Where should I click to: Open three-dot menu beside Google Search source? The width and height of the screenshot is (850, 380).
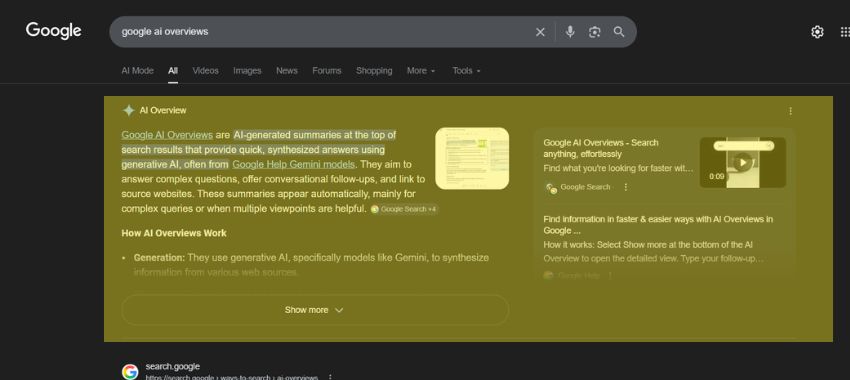point(626,187)
